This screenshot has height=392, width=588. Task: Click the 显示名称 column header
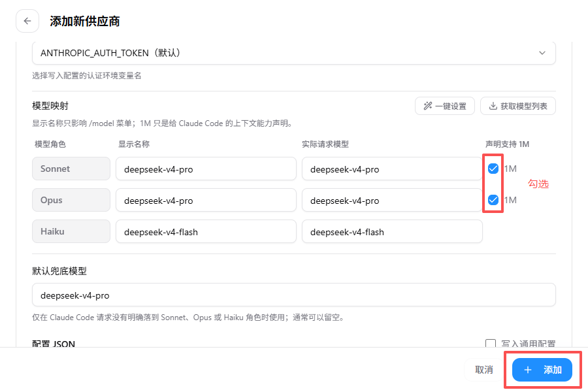134,144
